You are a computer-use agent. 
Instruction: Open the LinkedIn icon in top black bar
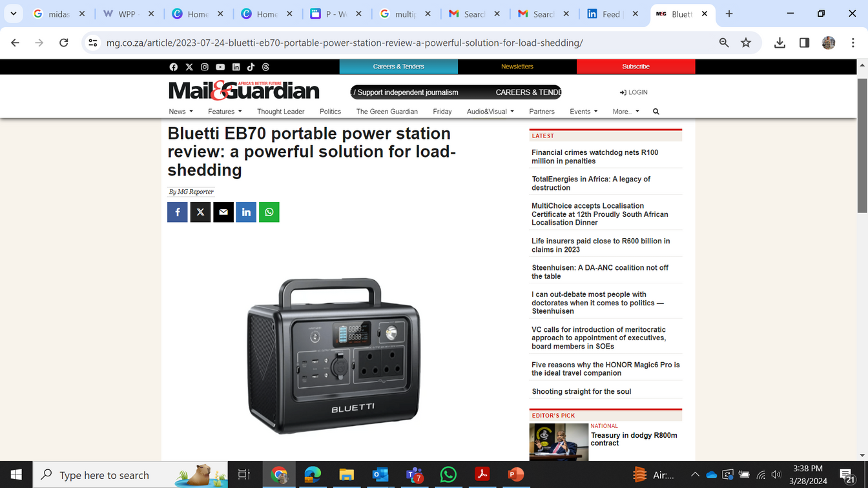[236, 67]
